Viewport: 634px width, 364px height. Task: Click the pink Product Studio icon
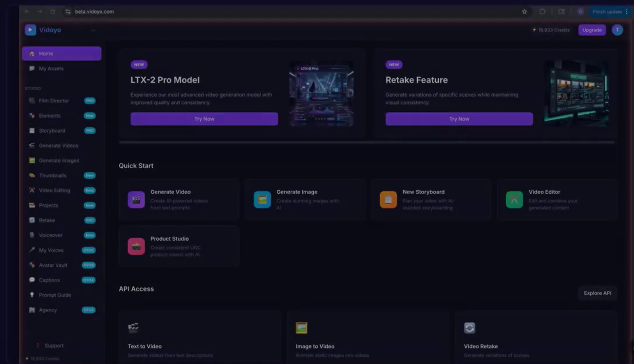tap(136, 246)
